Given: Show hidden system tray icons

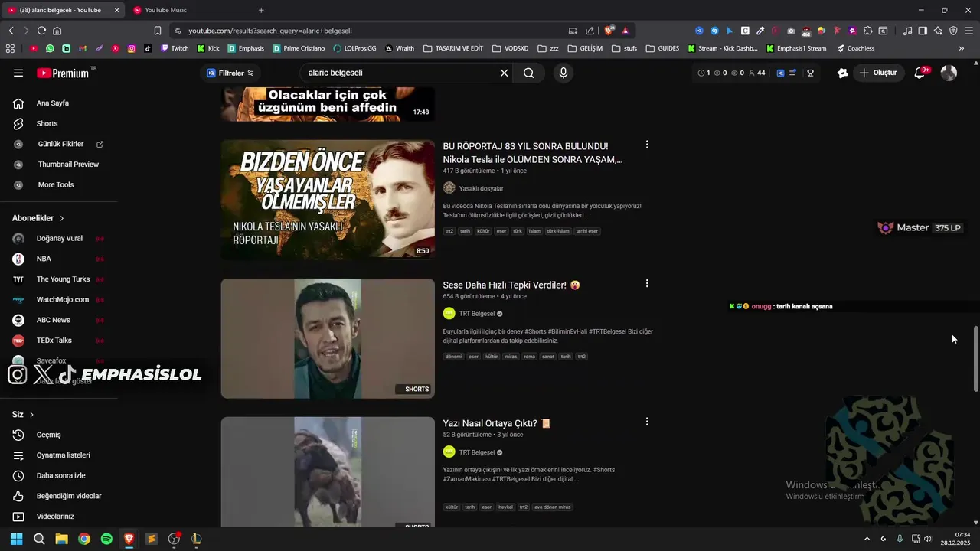Looking at the screenshot, I should (867, 539).
